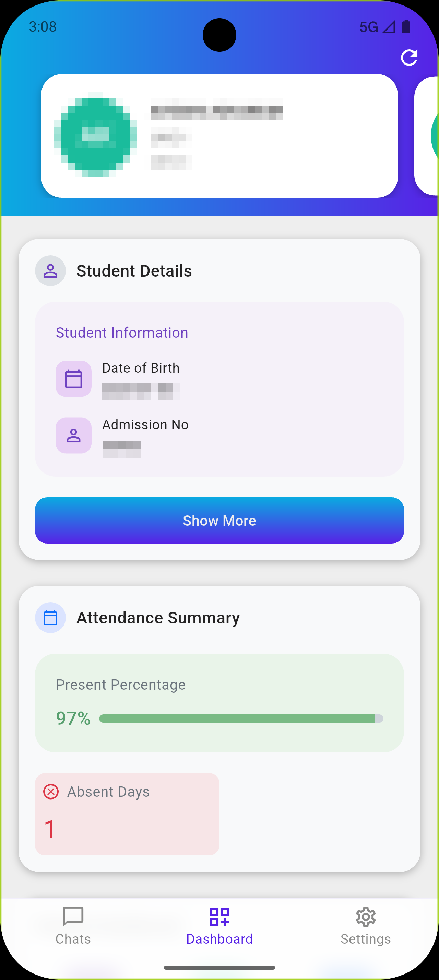Click the Attendance Summary calendar icon
This screenshot has height=980, width=439.
[50, 618]
